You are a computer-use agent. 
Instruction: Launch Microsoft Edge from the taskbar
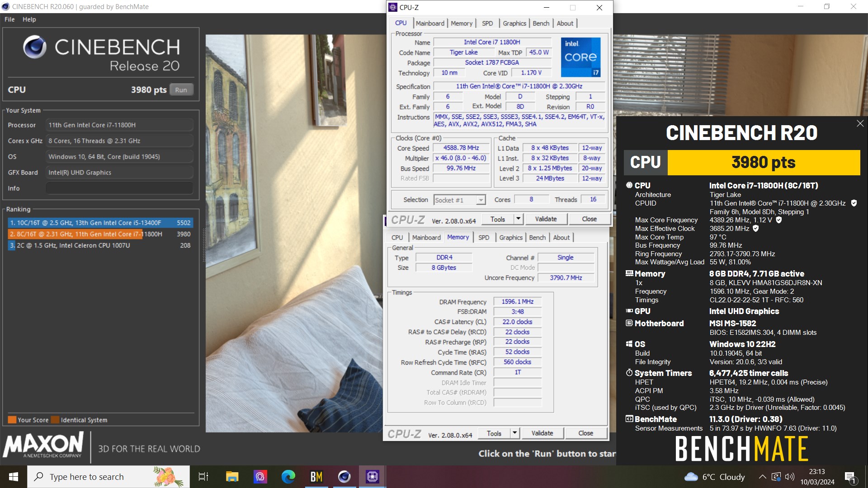click(x=288, y=477)
